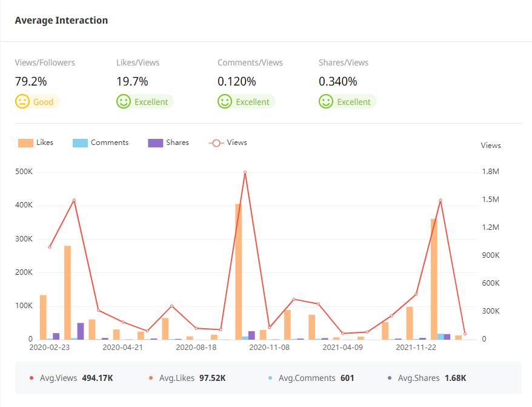The height and width of the screenshot is (407, 532).
Task: Click the Views/Followers 79.2% value
Action: (x=31, y=81)
